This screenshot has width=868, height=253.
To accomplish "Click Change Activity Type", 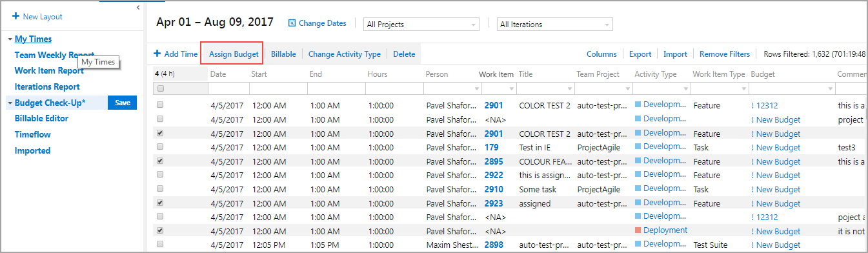I will (345, 54).
